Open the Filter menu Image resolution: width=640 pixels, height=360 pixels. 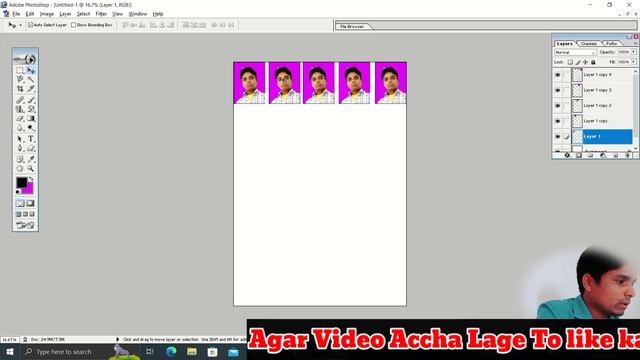(x=101, y=14)
